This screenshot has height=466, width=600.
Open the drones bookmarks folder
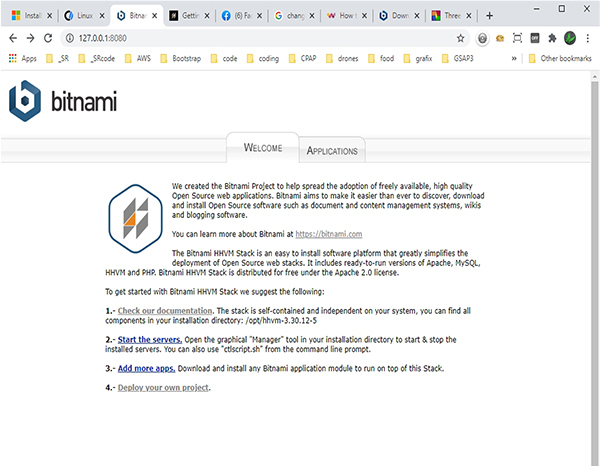[x=342, y=59]
